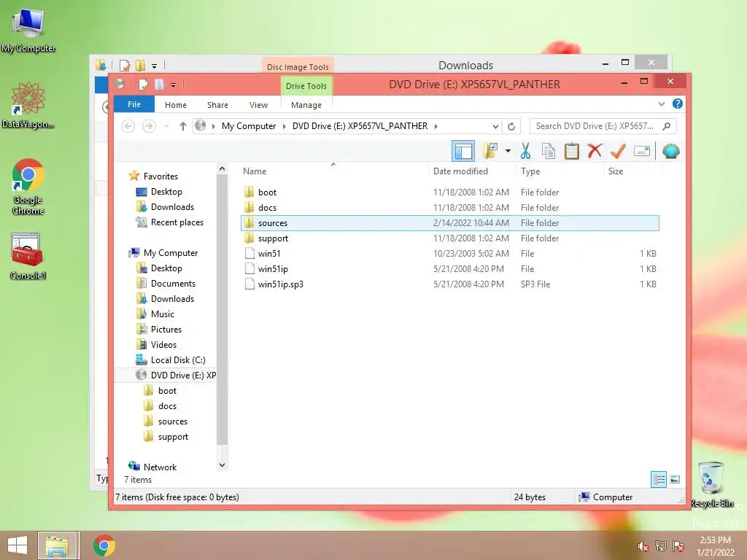747x560 pixels.
Task: Click My Computer in the address breadcrumb
Action: pos(249,126)
